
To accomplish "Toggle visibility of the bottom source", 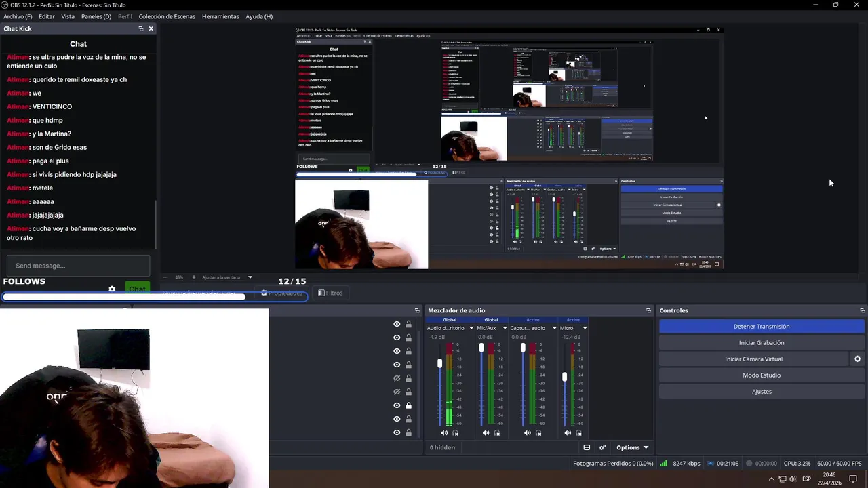I will pos(397,432).
